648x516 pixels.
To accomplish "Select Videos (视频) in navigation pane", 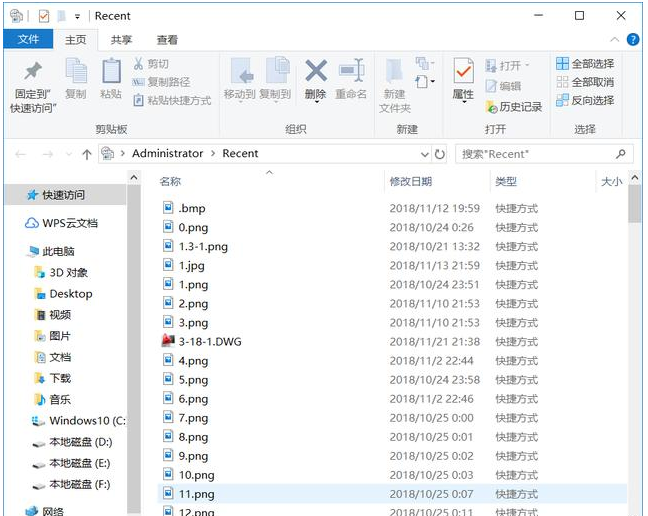I will click(x=53, y=315).
